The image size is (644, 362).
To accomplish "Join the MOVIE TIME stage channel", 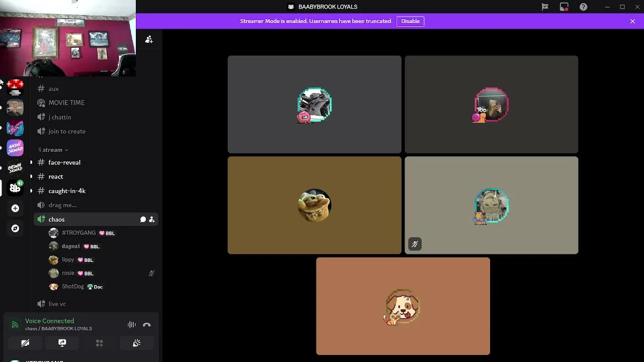I will pos(96,103).
